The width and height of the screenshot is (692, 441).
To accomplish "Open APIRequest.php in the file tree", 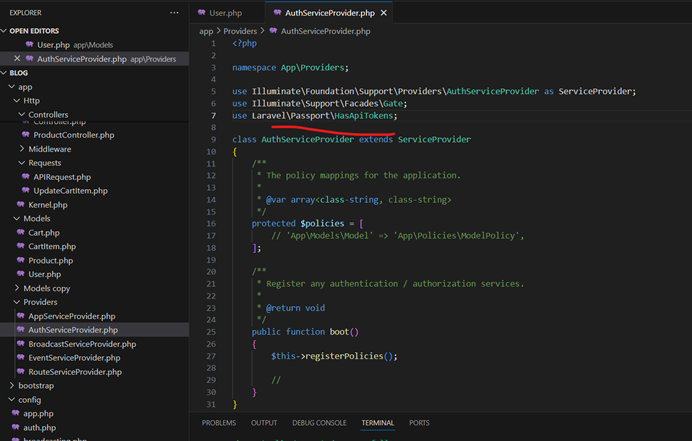I will [62, 177].
